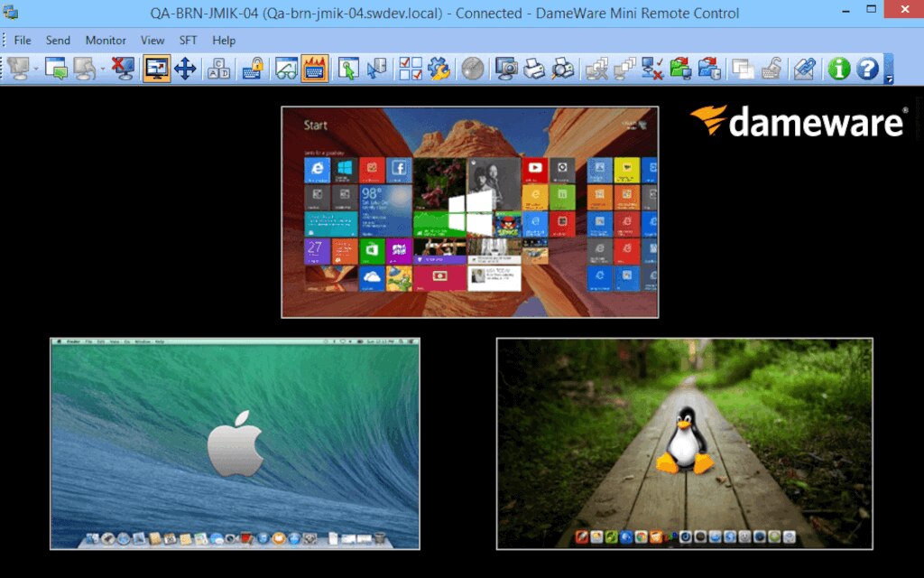Open the dropdown beside the reconnect icon

[102, 67]
